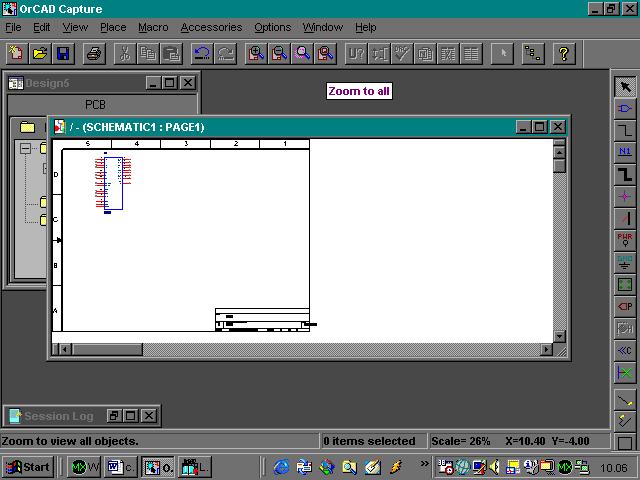Select the Place Bus tool
Screen dimensions: 640x480
625,174
